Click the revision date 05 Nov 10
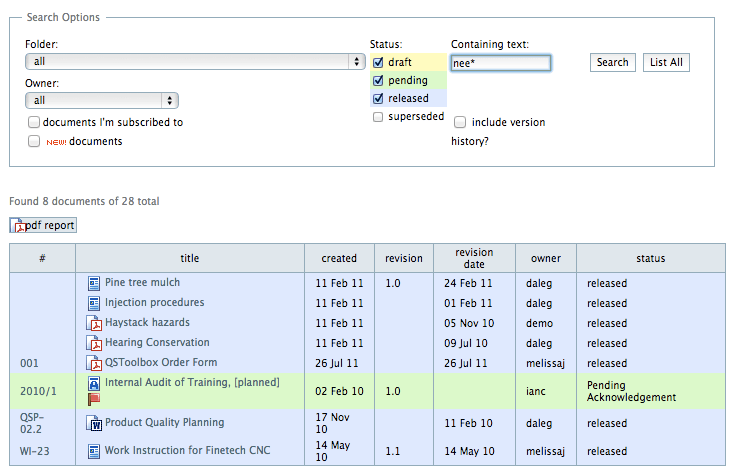The image size is (736, 473). [469, 323]
